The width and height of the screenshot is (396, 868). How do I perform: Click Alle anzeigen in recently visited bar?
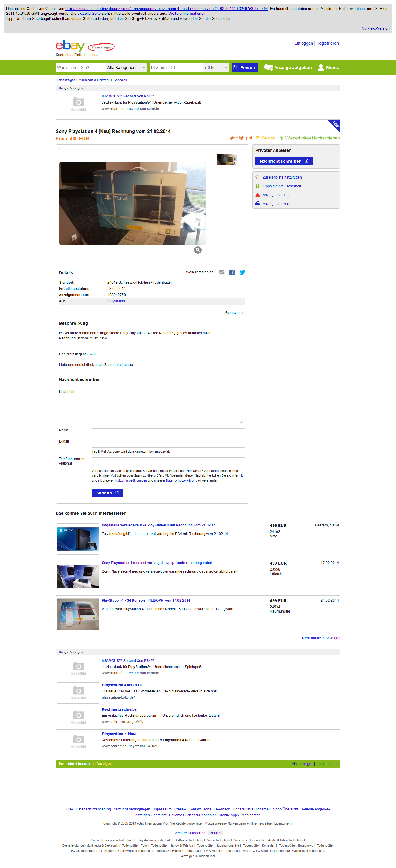[x=302, y=763]
